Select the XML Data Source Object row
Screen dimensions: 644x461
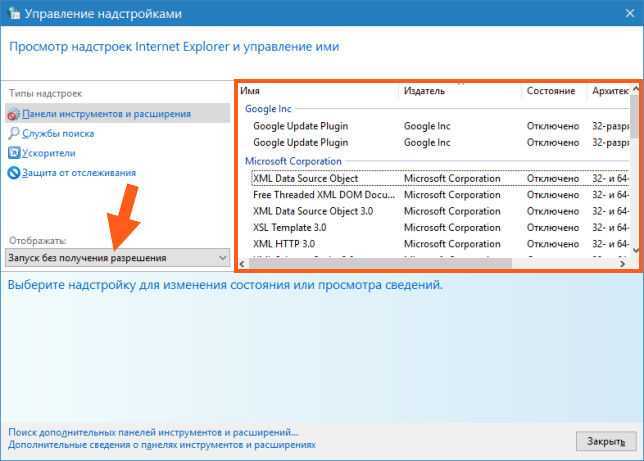tap(441, 178)
